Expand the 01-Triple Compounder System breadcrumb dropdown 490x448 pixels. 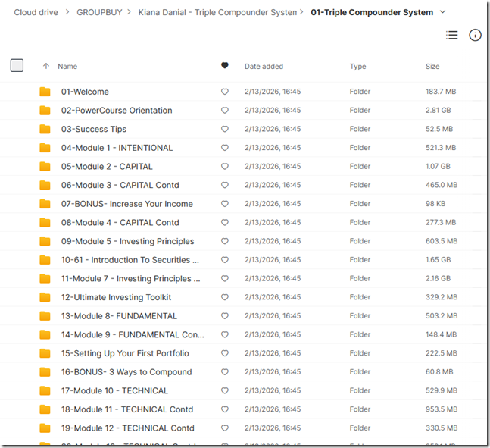tap(443, 12)
